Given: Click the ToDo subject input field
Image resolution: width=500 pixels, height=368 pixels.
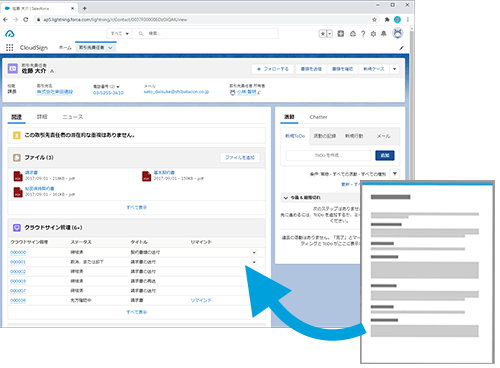Looking at the screenshot, I should tap(328, 155).
